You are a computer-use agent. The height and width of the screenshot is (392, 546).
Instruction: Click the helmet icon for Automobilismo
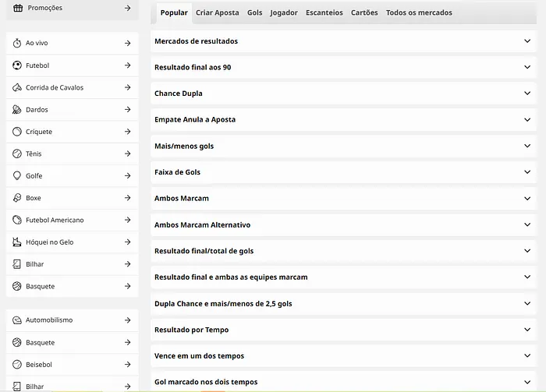17,320
